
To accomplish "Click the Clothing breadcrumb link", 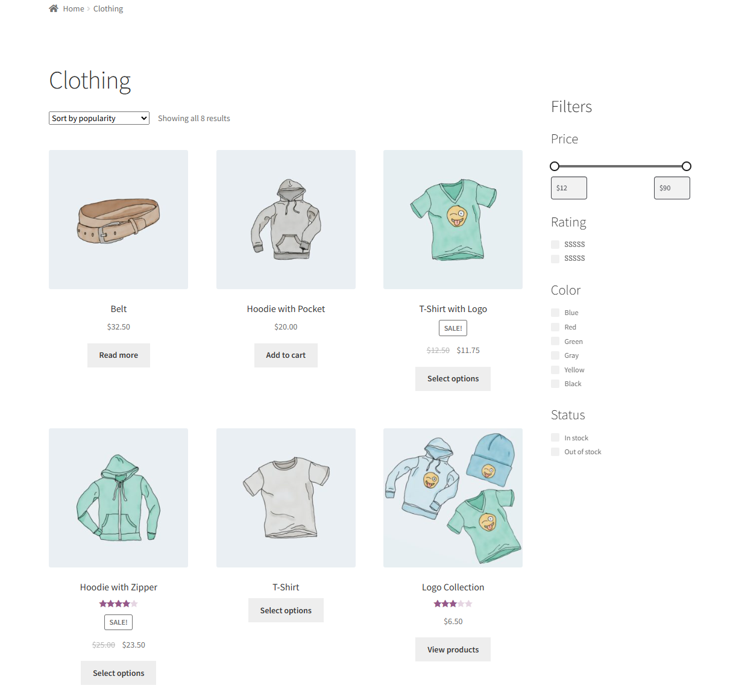I will [x=108, y=8].
